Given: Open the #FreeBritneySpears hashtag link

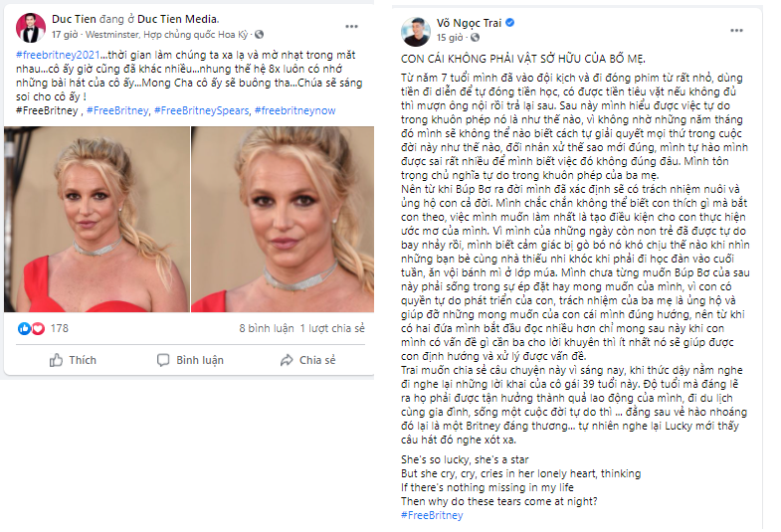Looking at the screenshot, I should click(201, 110).
